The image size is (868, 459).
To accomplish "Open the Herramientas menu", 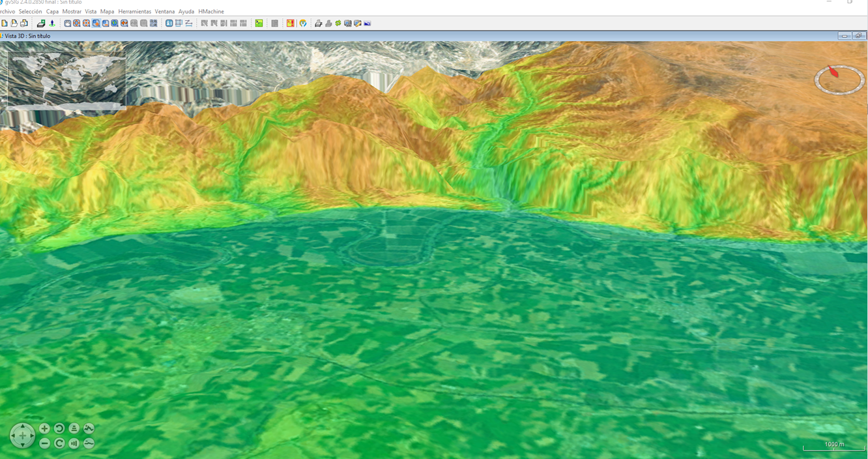I will click(x=134, y=12).
